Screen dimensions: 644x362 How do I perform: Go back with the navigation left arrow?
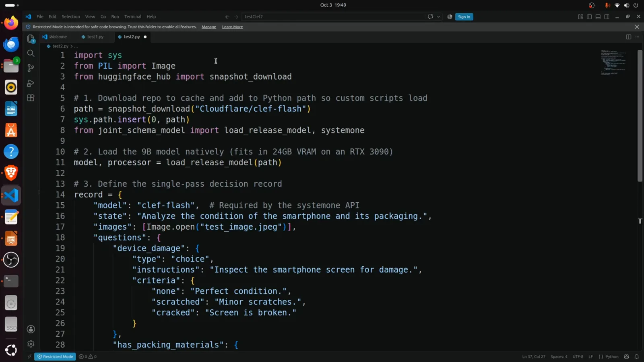(227, 16)
